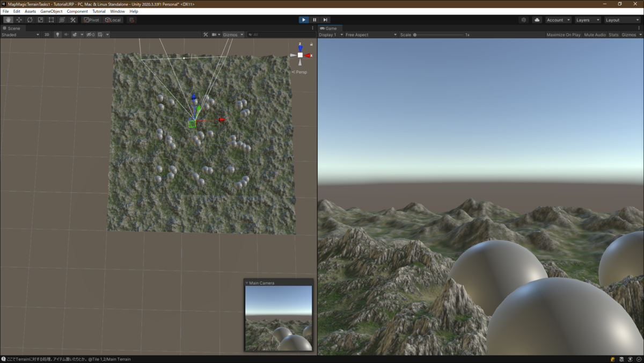Open the File menu
Image resolution: width=644 pixels, height=363 pixels.
coord(5,11)
